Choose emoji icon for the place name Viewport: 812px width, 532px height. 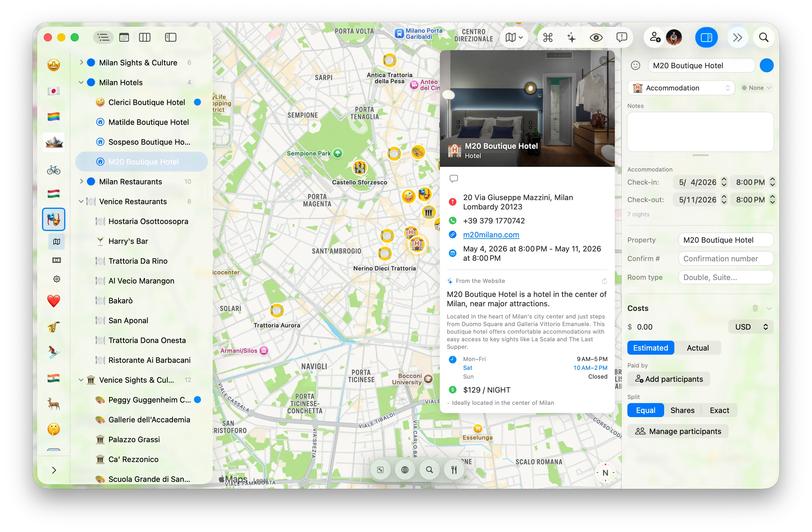coord(635,66)
